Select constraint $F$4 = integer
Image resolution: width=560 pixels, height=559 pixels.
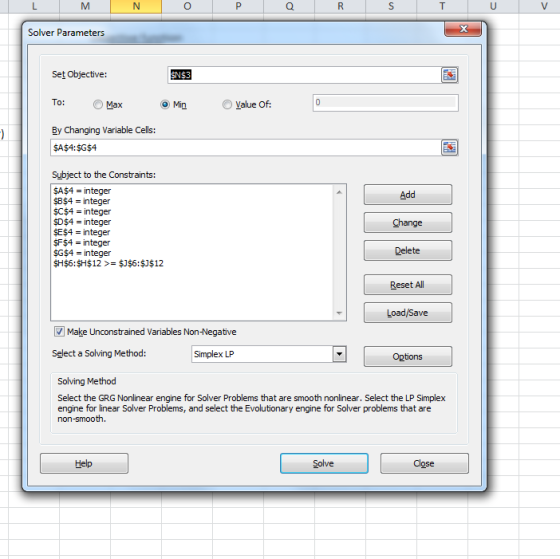82,243
